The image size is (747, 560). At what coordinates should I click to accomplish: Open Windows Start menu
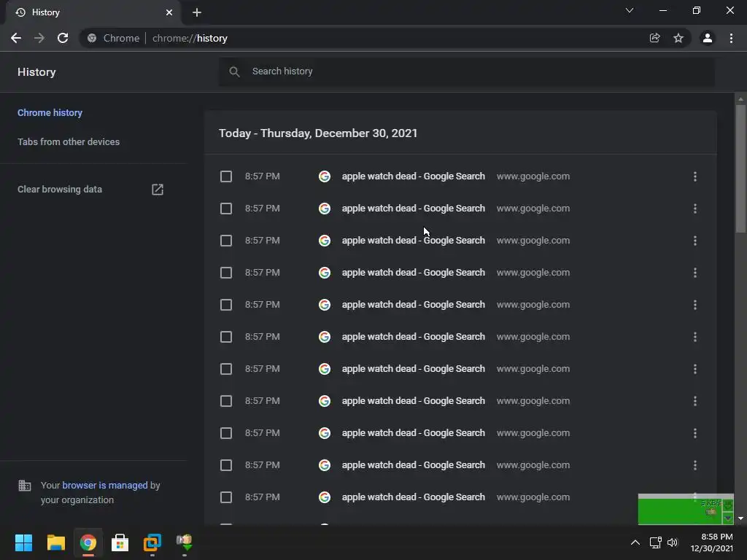coord(23,542)
